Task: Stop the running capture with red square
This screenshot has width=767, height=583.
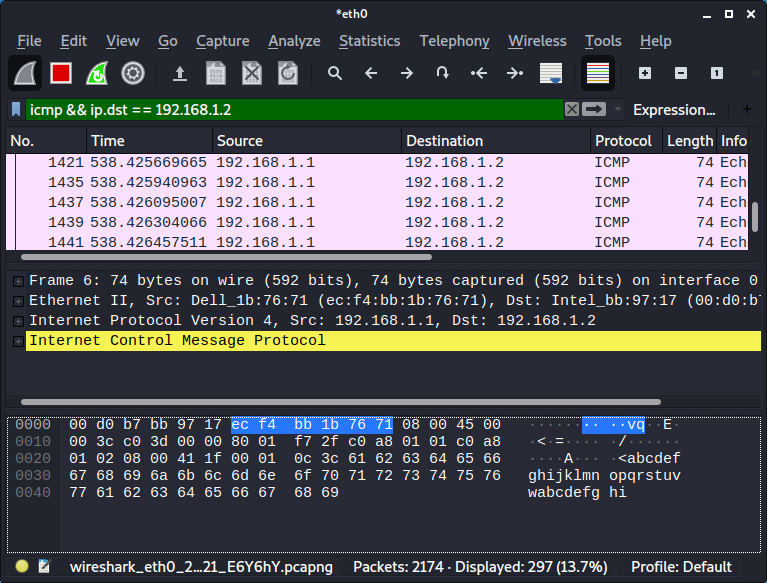Action: (61, 73)
